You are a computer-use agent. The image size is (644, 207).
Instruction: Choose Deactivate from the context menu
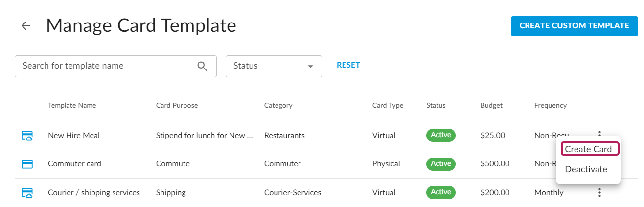[586, 169]
